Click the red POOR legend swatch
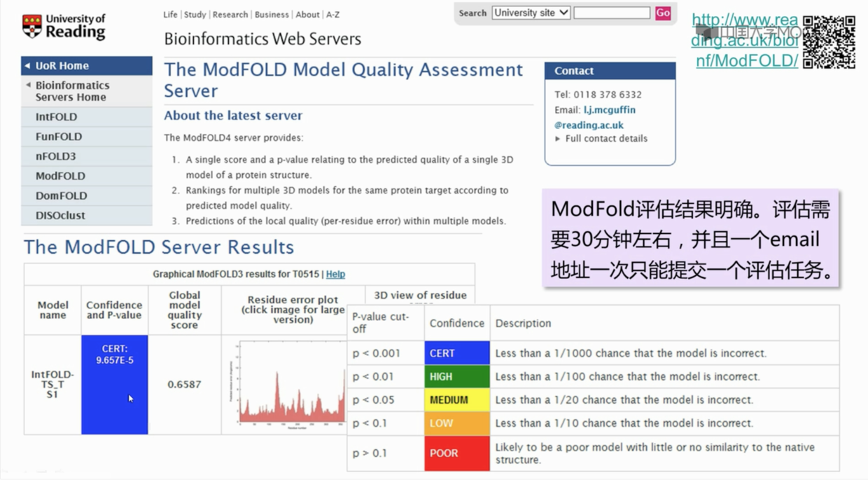868x480 pixels. [457, 453]
